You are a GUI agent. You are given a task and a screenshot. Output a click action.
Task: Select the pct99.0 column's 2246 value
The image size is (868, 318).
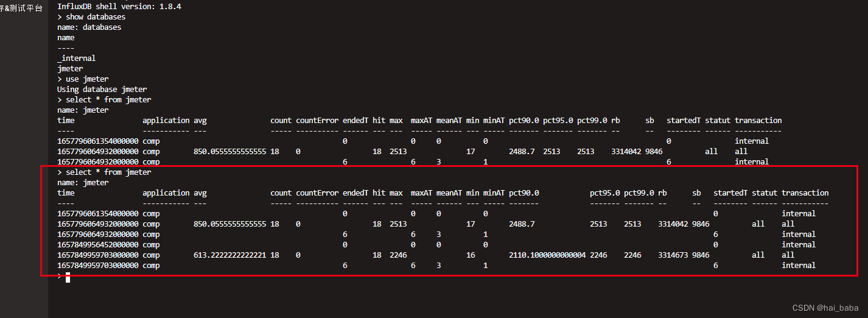tap(632, 255)
